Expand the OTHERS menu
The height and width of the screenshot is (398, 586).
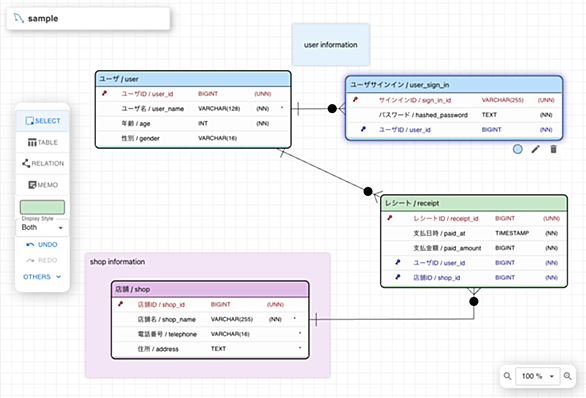(42, 277)
